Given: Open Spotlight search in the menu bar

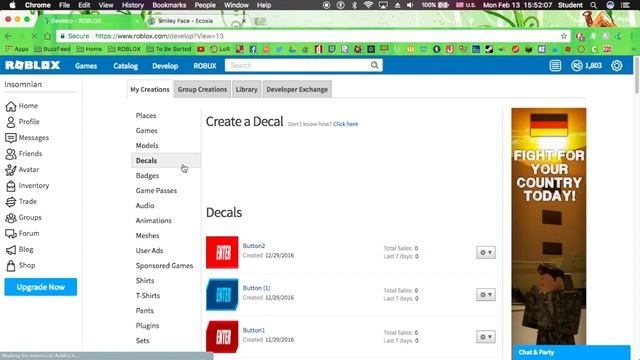Looking at the screenshot, I should pyautogui.click(x=593, y=5).
